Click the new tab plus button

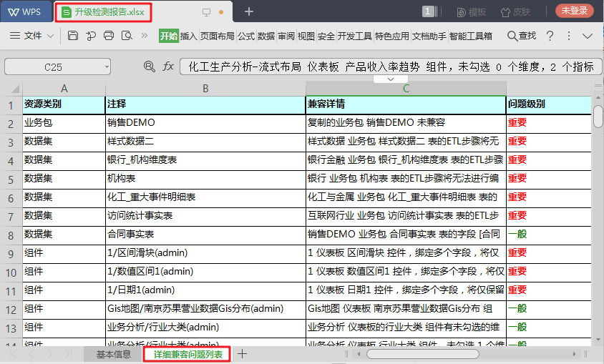(x=249, y=12)
